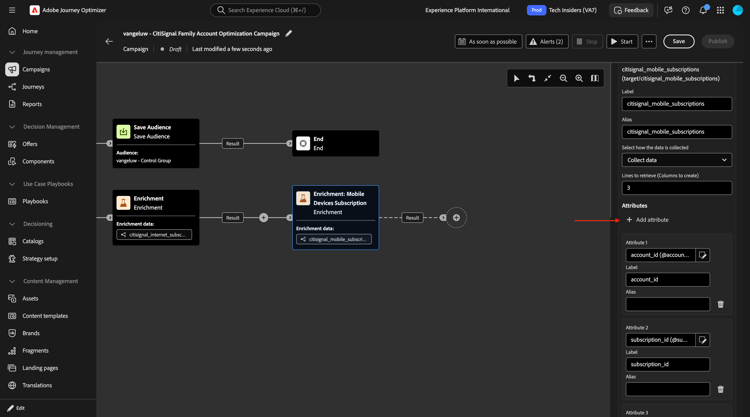Click plus between the Enrichment nodes
Screen dimensions: 750x417
(264, 218)
